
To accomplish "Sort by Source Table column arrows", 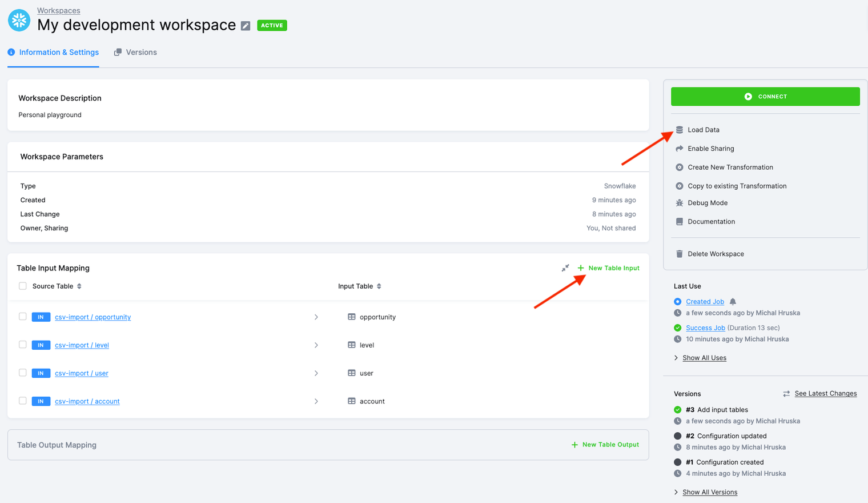I will (79, 286).
